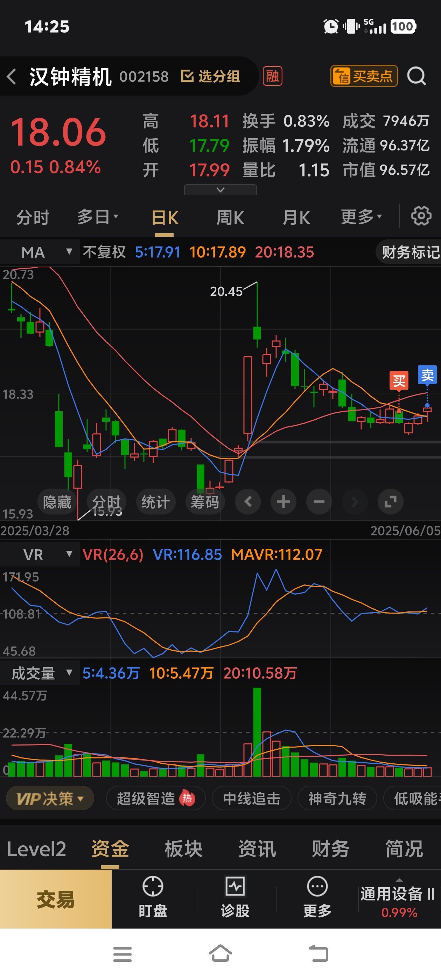Zoom out chart with minus button
441x980 pixels.
click(319, 502)
